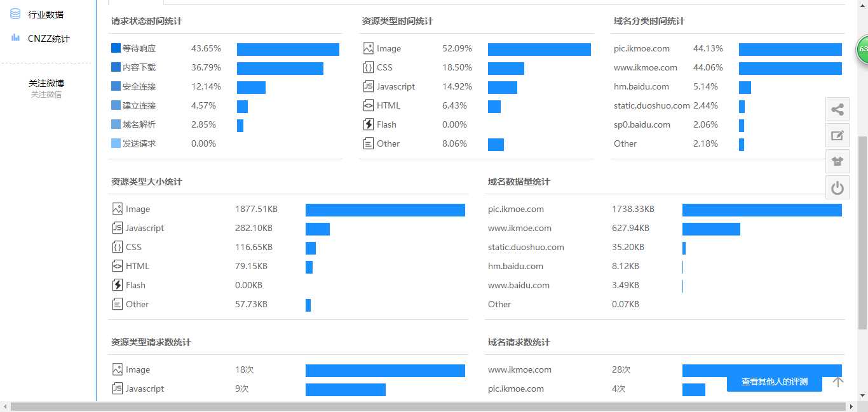
Task: Open the share icon on right toolbar
Action: (837, 109)
